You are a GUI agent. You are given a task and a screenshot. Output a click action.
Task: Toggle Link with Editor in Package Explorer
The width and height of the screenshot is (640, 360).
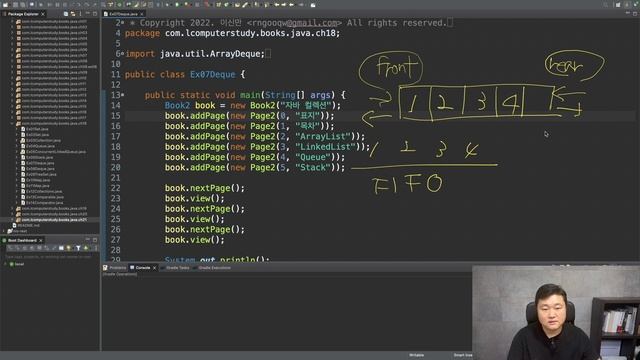73,14
